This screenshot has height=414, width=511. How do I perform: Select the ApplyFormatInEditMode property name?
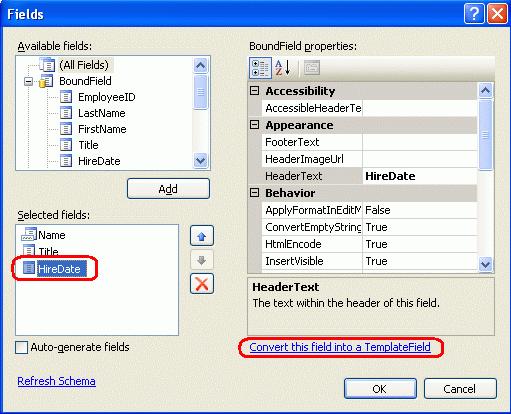(313, 210)
